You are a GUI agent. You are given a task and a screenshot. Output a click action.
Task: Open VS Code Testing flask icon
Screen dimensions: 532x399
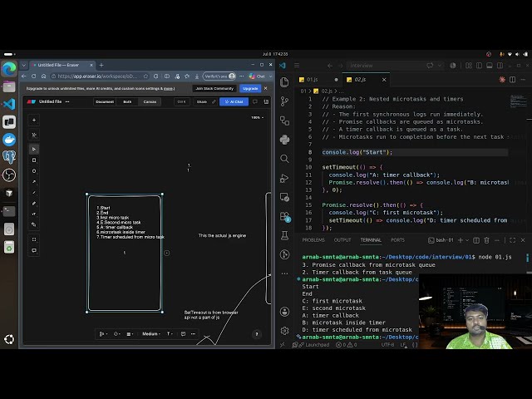pos(284,235)
